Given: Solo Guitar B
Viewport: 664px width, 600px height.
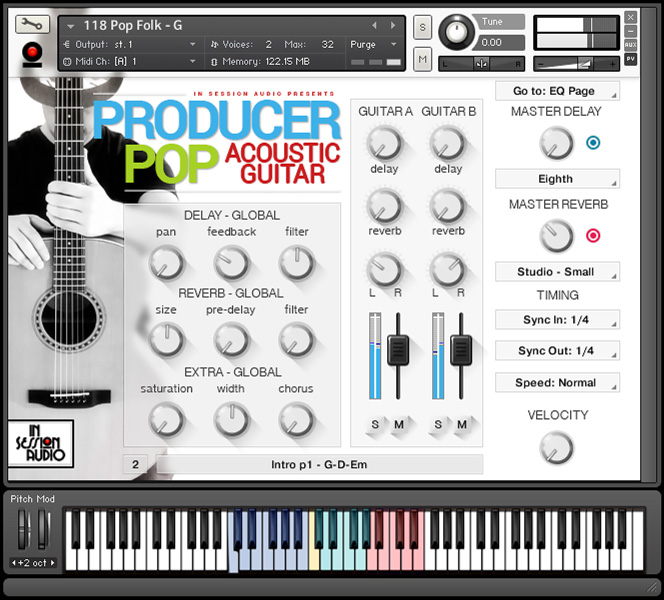Looking at the screenshot, I should coord(438,424).
